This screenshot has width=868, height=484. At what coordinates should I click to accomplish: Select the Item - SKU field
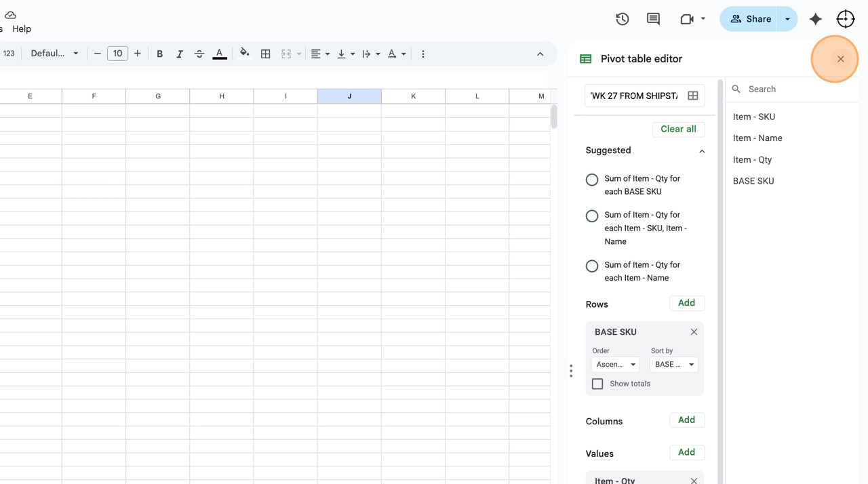pyautogui.click(x=753, y=117)
